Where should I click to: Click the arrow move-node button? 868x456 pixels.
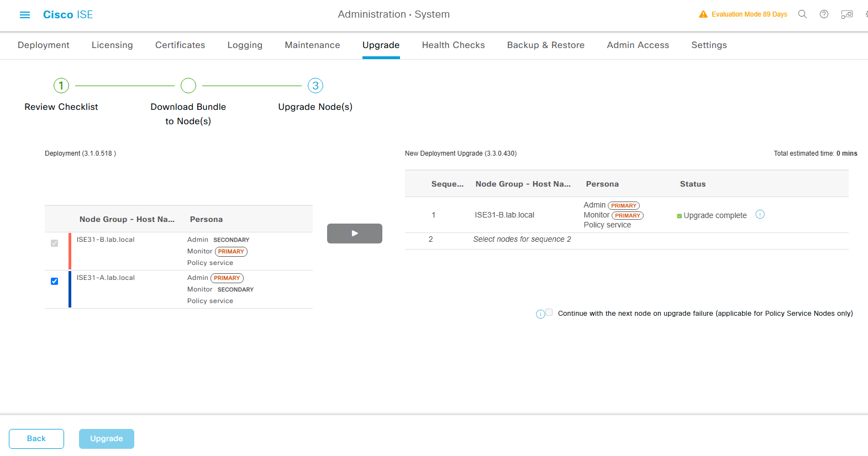tap(355, 234)
